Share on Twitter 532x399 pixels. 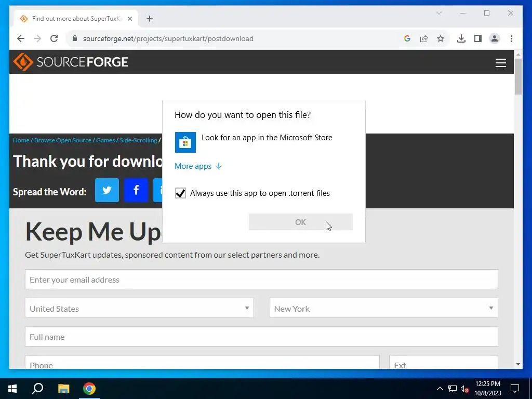[107, 190]
